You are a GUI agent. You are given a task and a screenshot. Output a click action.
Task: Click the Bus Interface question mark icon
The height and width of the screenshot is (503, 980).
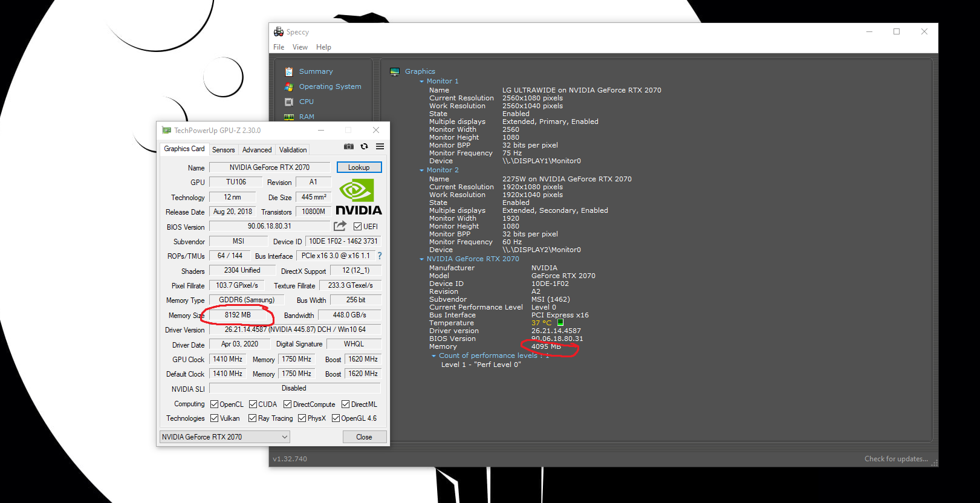pyautogui.click(x=380, y=256)
